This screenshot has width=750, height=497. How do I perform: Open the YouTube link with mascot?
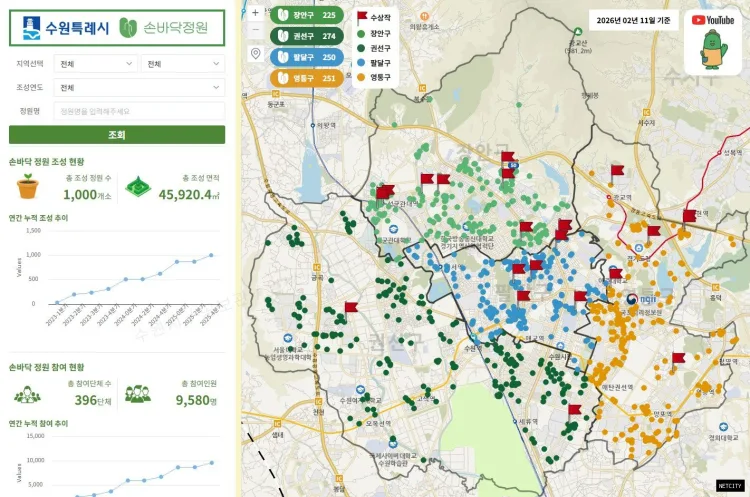(713, 41)
